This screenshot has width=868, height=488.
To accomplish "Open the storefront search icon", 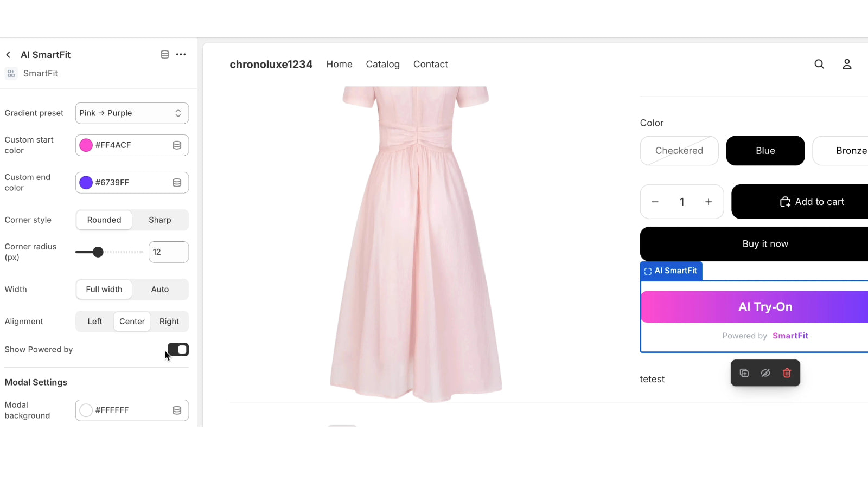I will point(819,64).
